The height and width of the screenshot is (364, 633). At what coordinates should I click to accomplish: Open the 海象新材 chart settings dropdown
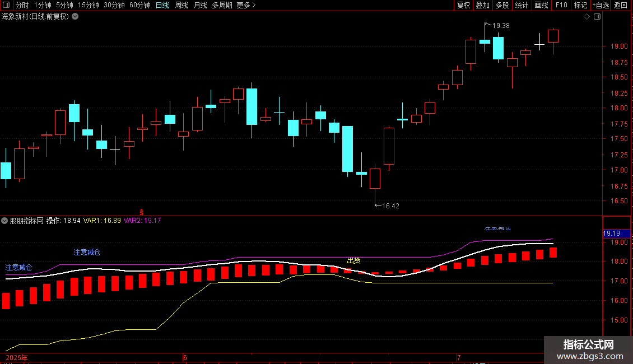coord(75,17)
